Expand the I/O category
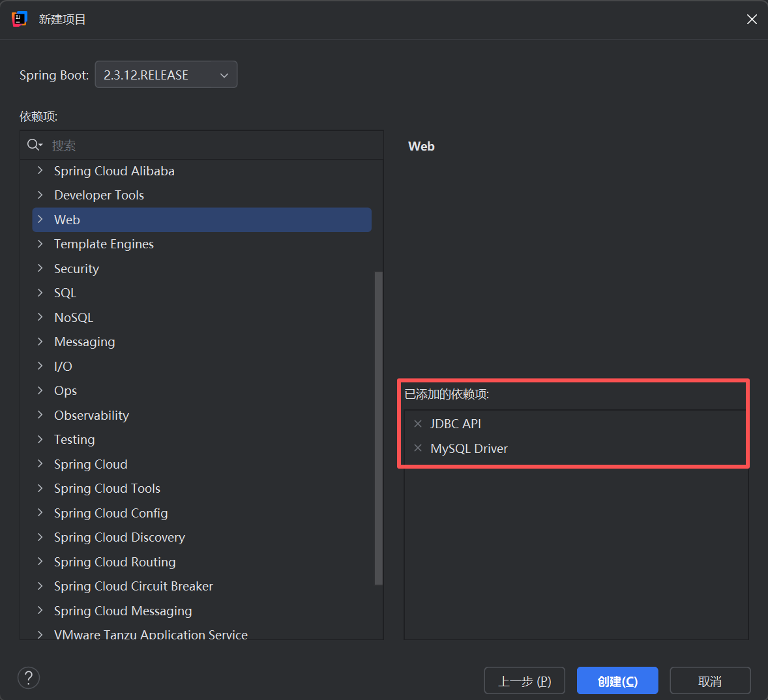 point(40,366)
